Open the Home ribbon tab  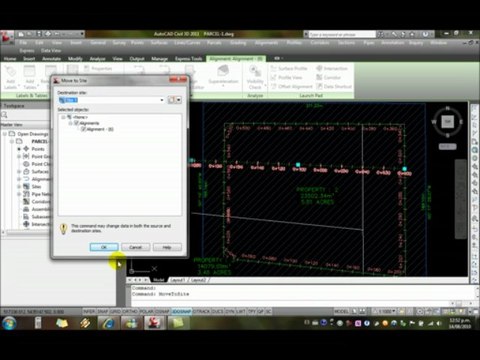10,59
